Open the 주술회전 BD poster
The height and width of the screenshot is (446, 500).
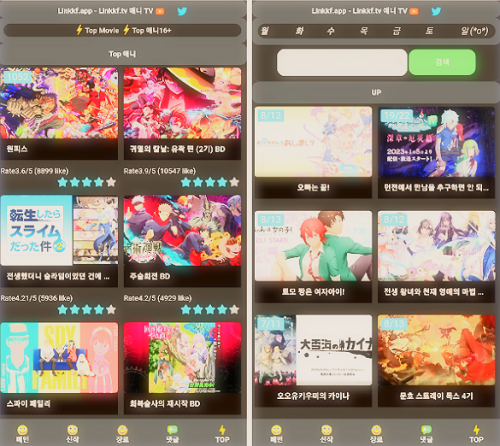coord(182,230)
